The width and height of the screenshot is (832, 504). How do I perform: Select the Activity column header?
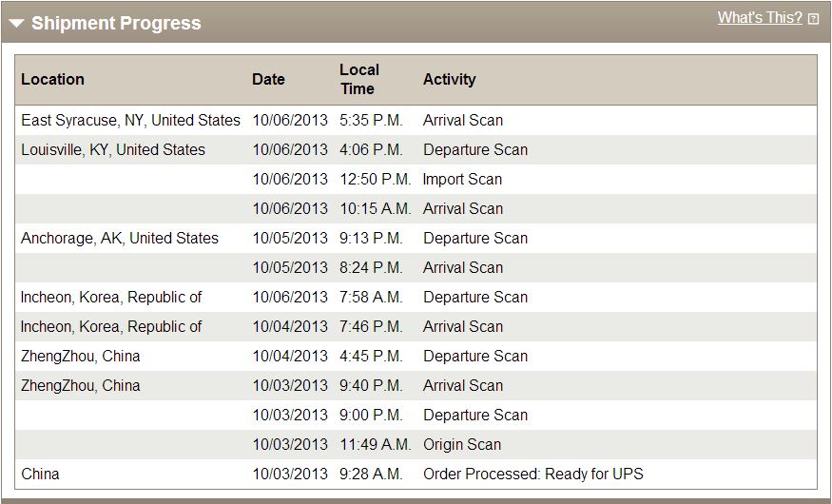point(450,79)
